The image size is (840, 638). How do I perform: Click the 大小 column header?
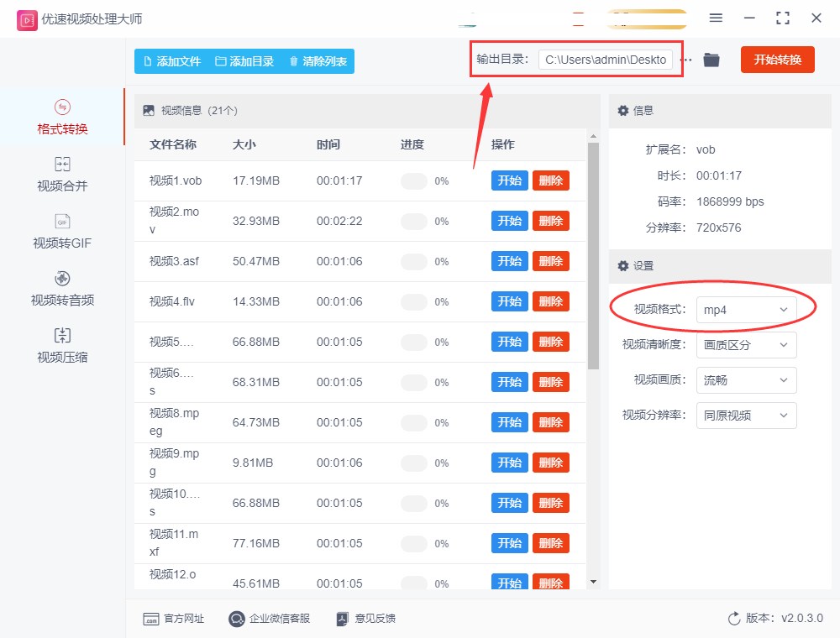[x=244, y=144]
